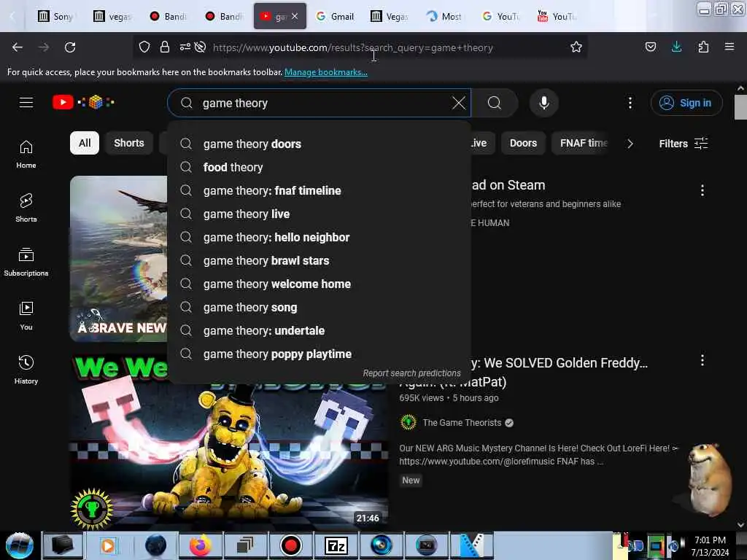Click the Game Theorists channel avatar

(409, 422)
